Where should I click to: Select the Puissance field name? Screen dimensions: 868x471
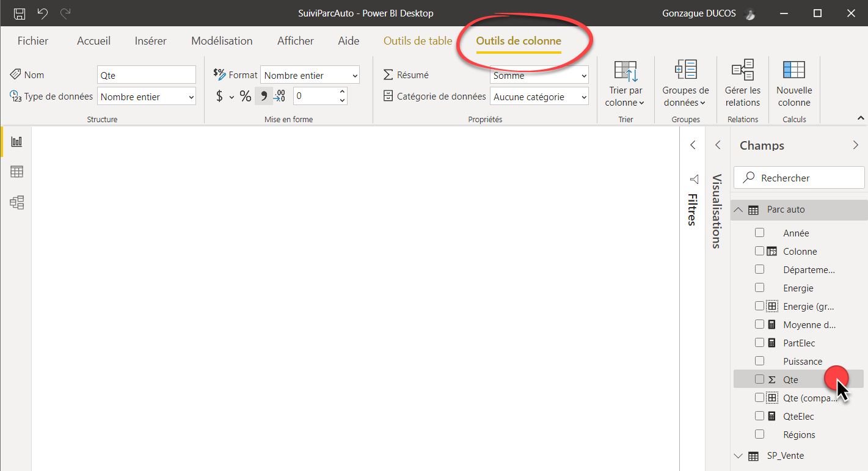(803, 361)
